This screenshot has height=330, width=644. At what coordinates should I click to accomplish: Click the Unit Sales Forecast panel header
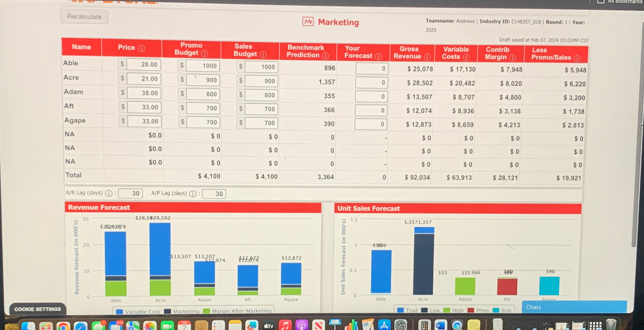click(458, 208)
